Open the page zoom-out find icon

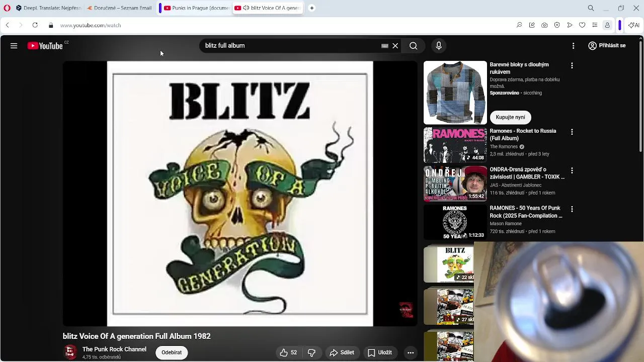click(519, 25)
